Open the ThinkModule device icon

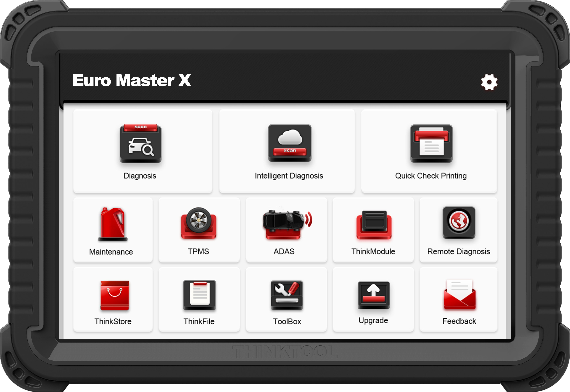[374, 225]
